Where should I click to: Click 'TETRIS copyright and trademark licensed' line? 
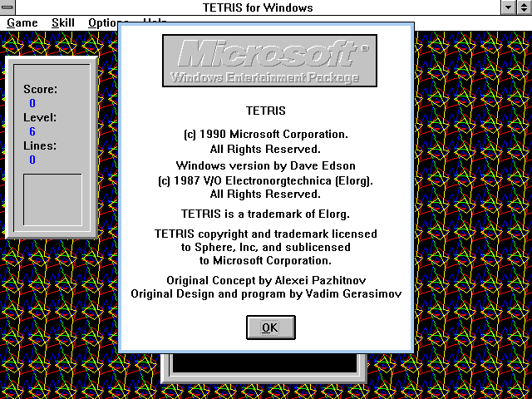tap(266, 234)
